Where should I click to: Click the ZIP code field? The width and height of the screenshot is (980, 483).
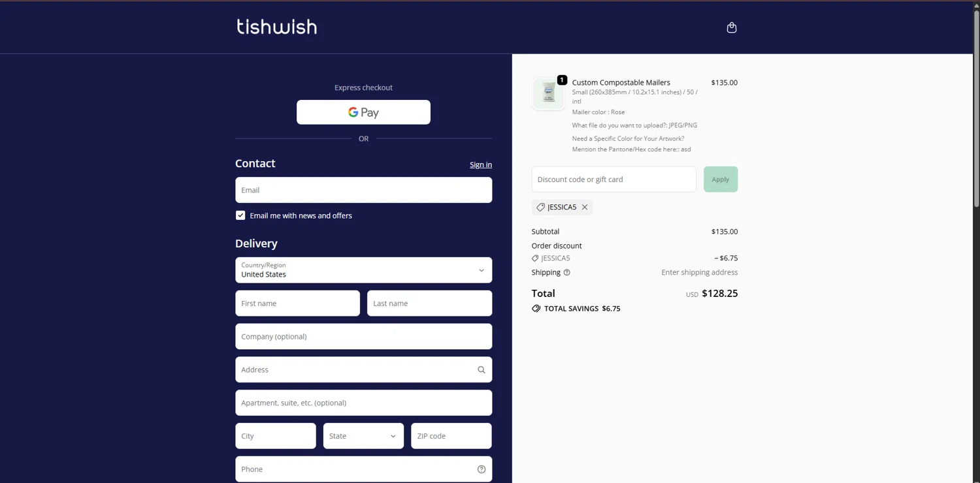tap(451, 436)
